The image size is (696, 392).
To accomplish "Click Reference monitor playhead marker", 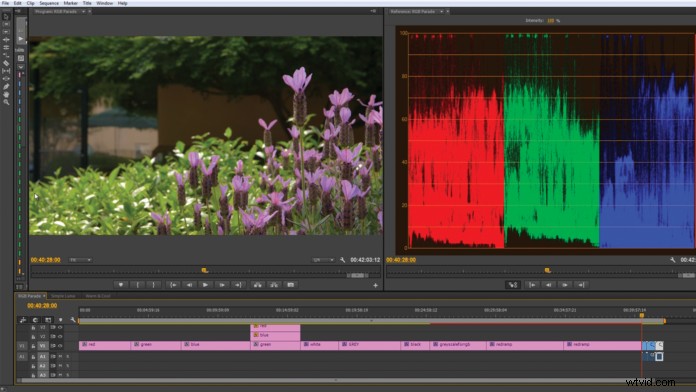I will [x=547, y=270].
